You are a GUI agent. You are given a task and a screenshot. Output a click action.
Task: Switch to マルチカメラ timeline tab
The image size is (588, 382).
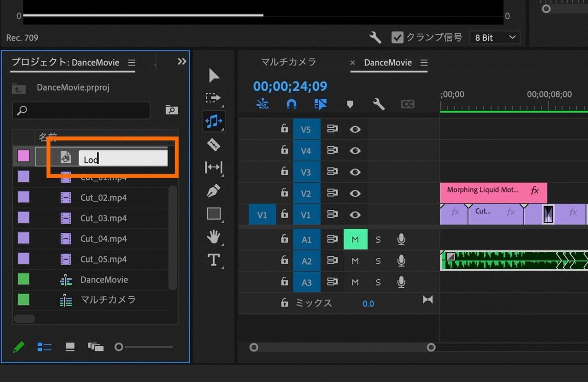pyautogui.click(x=288, y=62)
